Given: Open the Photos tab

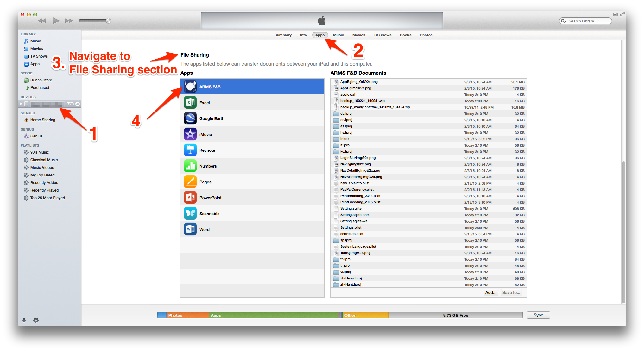Looking at the screenshot, I should coord(426,35).
